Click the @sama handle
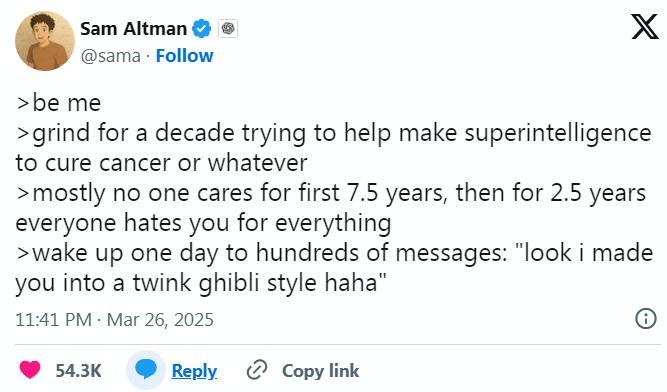This screenshot has height=392, width=667. click(111, 56)
